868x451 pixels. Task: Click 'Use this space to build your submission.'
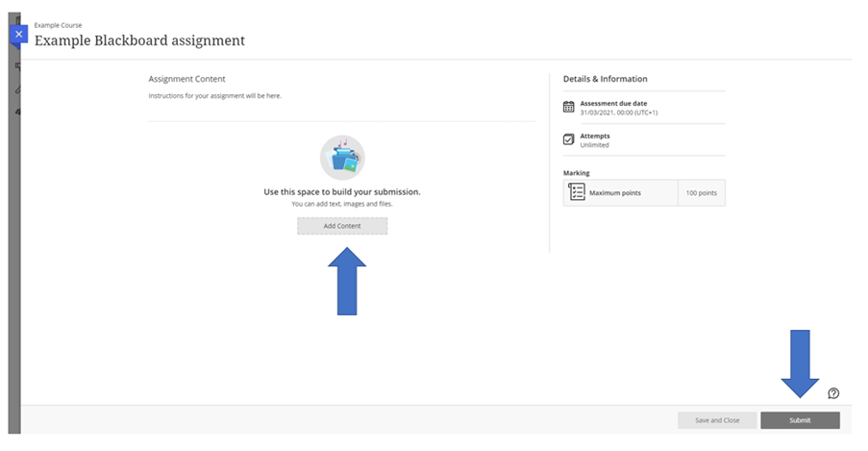pyautogui.click(x=342, y=191)
